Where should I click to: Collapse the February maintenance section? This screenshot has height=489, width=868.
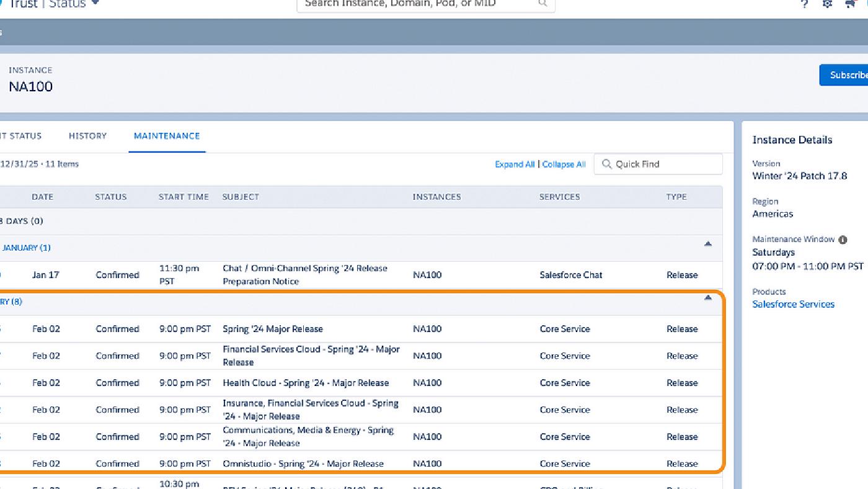point(707,298)
